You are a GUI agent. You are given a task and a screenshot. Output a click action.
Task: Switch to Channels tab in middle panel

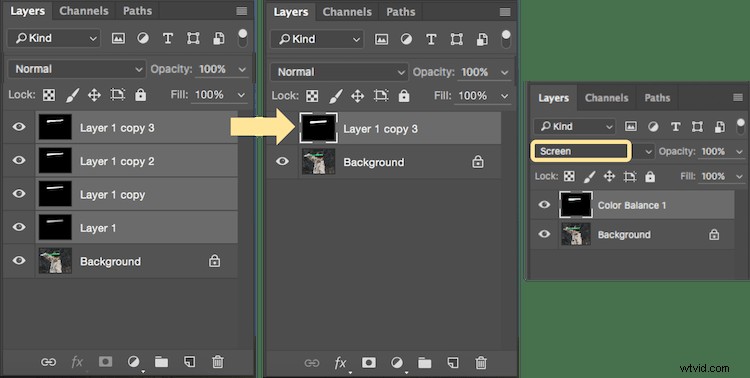(x=347, y=12)
